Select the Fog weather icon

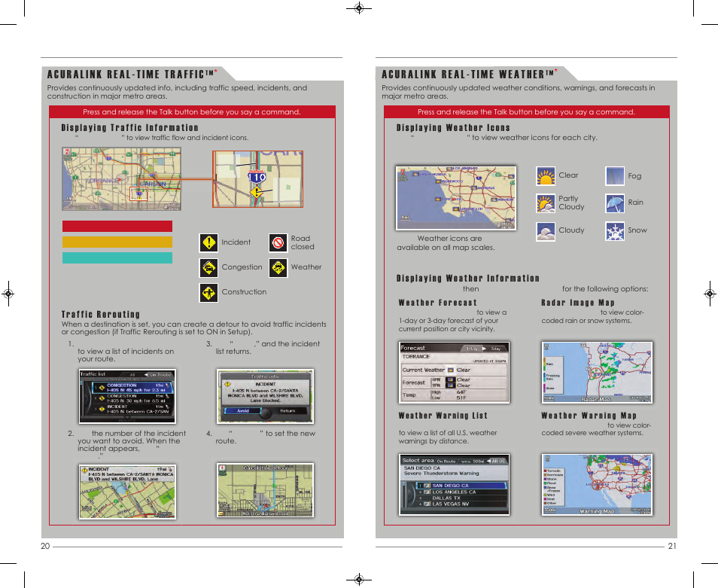click(614, 176)
